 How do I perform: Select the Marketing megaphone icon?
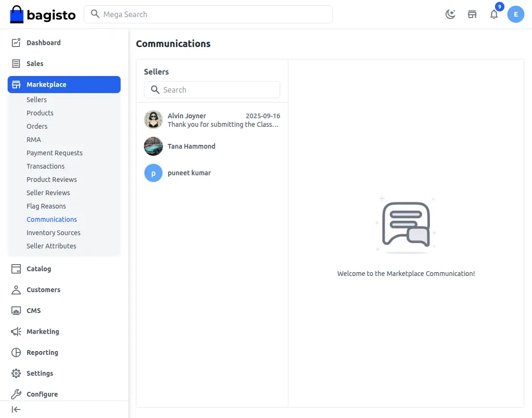(x=15, y=331)
